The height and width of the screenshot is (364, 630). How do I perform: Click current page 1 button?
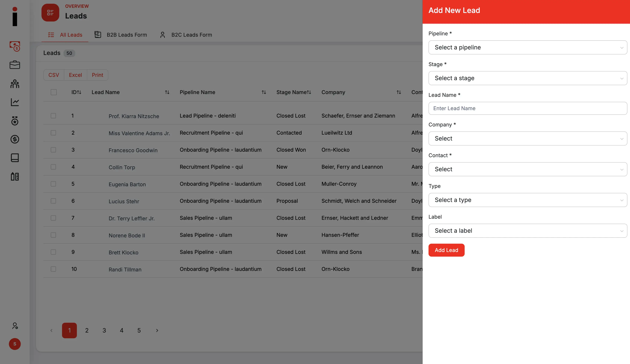click(69, 330)
